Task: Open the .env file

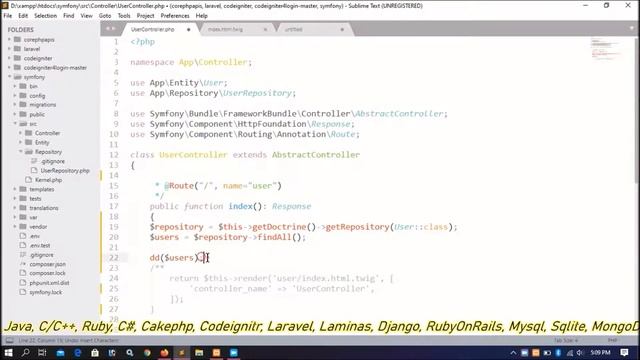Action: click(35, 236)
